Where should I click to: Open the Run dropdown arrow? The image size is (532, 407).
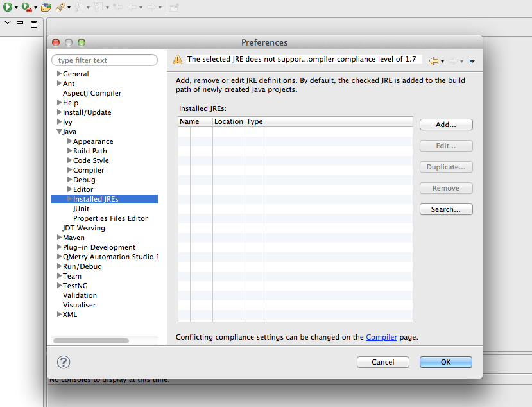coord(16,8)
